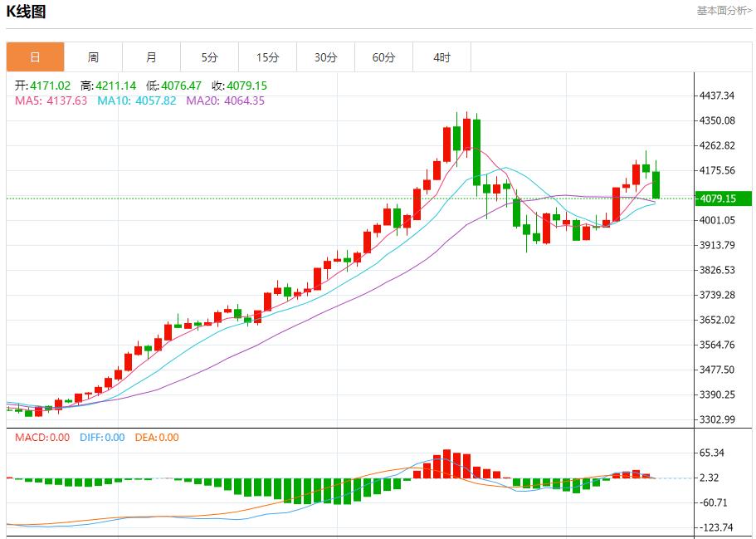Screen dimensions: 756x539
Task: Switch to the 月 monthly tab
Action: [151, 57]
